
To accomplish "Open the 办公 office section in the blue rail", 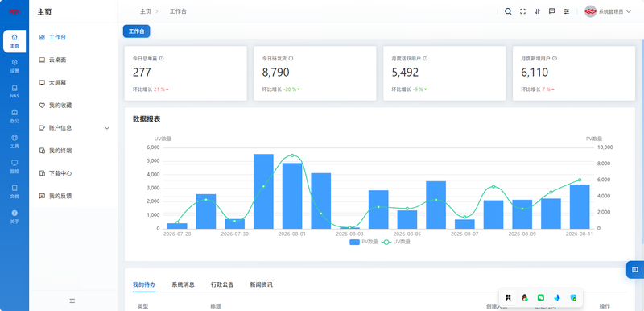I will (14, 116).
